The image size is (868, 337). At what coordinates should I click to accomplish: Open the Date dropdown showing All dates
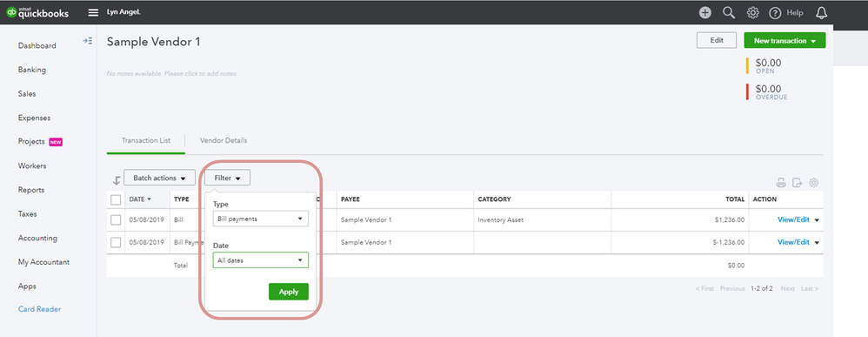(x=261, y=260)
